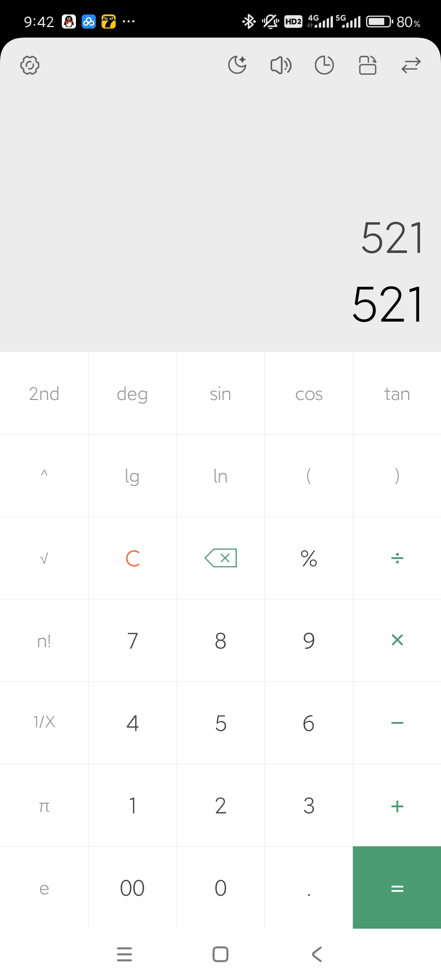Toggle dark mode moon icon

pos(237,65)
